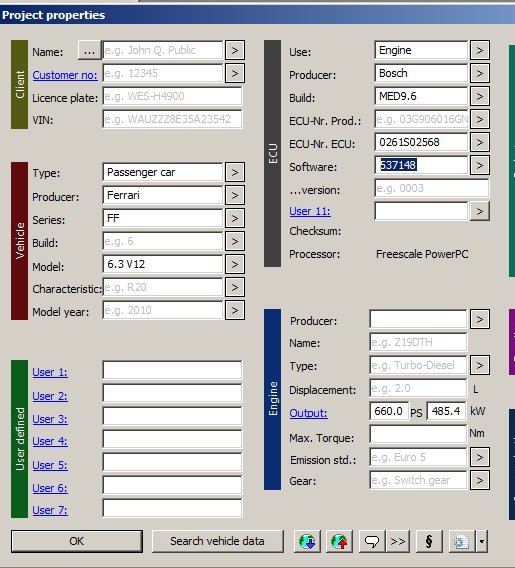
Task: Open arrow list for Emission std.
Action: coord(480,457)
